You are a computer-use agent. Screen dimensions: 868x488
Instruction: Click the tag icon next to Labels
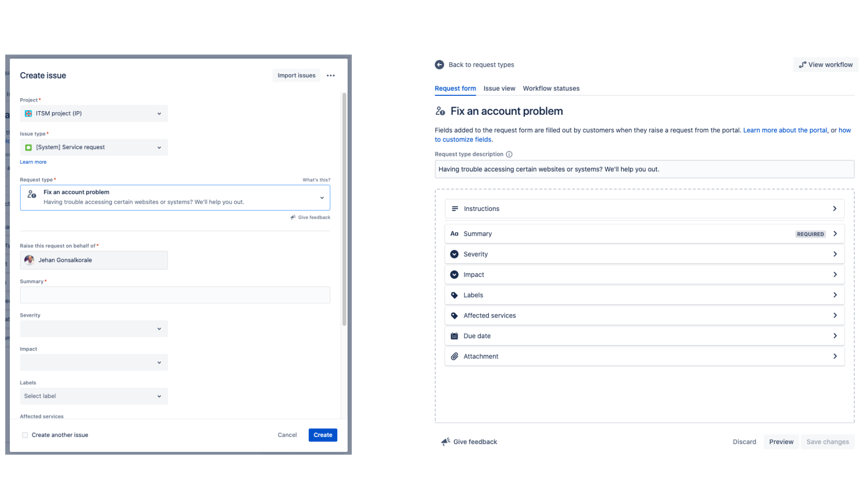pos(454,295)
